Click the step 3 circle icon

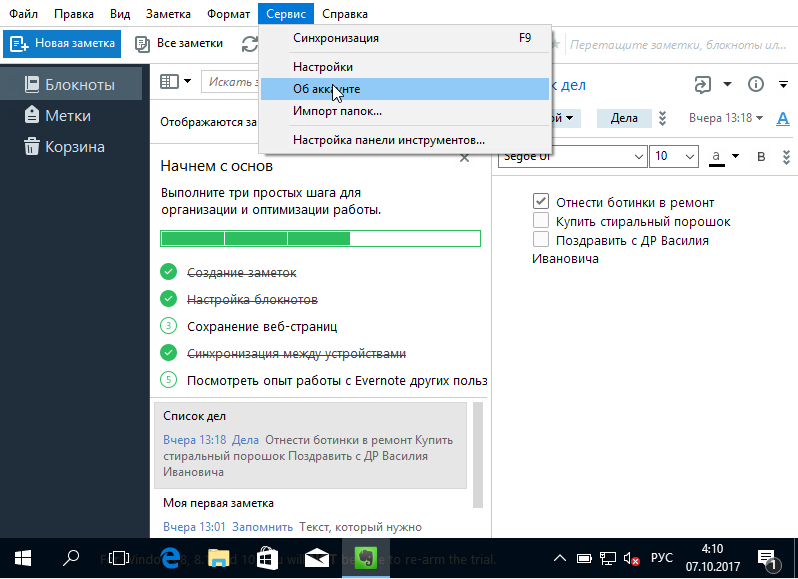[x=168, y=326]
